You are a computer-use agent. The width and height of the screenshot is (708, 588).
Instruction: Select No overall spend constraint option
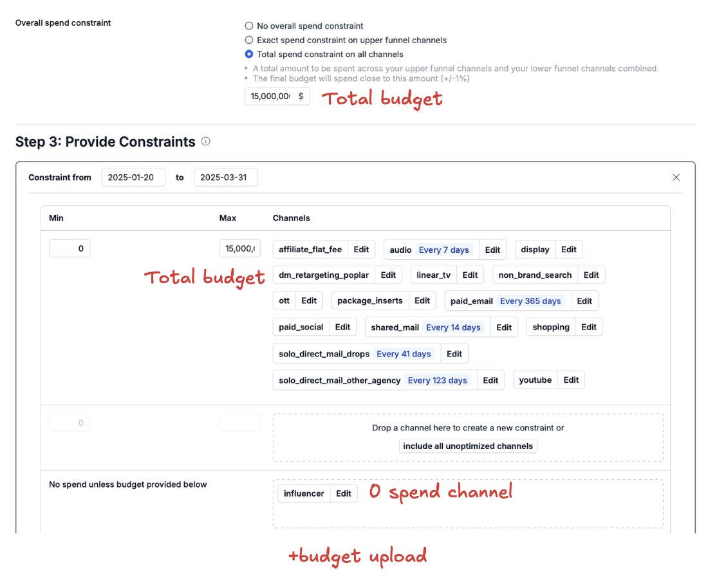coord(249,26)
